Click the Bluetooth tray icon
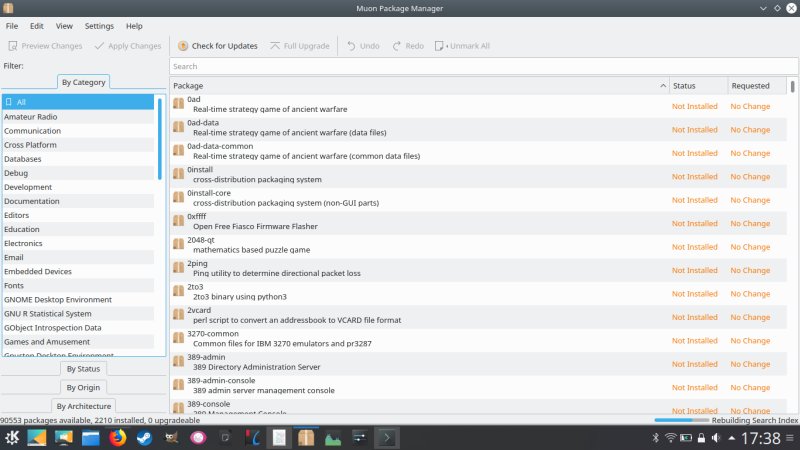This screenshot has height=450, width=800. pos(656,438)
